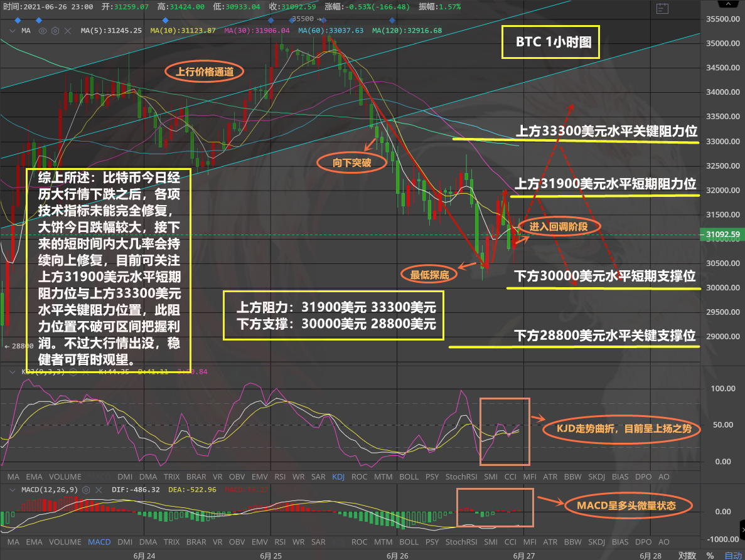
Task: Click the MA(30):31906.04 value label
Action: click(x=257, y=30)
